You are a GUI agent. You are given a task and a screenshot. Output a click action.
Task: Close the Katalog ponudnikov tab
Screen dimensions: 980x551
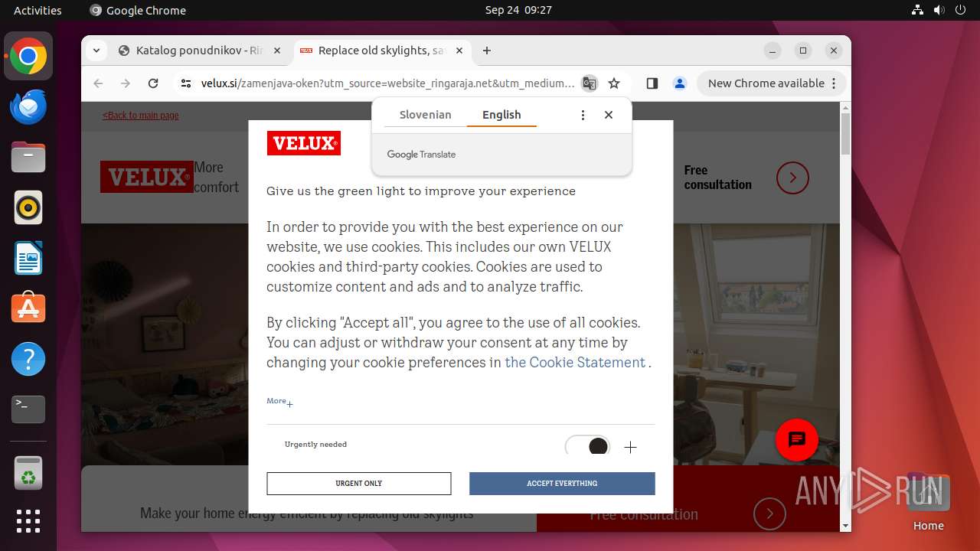click(x=277, y=51)
